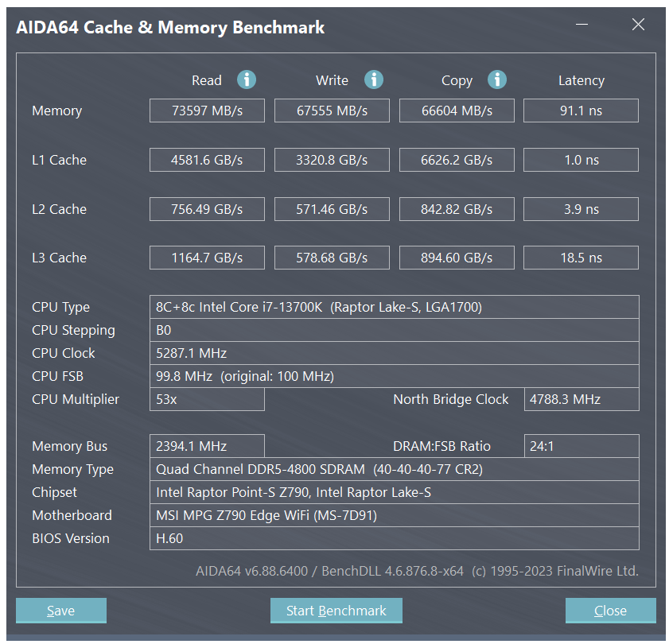Click the CPU Type field showing i7-13700K
669x644 pixels.
tap(395, 307)
